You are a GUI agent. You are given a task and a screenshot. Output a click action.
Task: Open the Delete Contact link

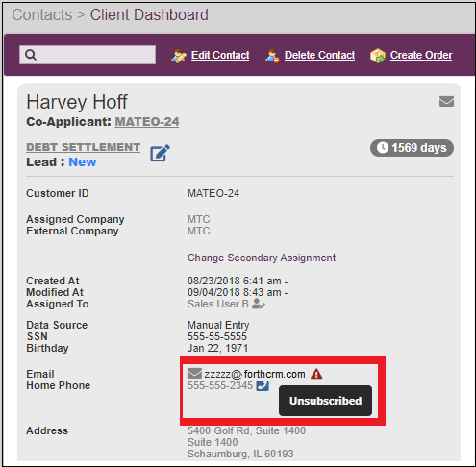[x=319, y=55]
